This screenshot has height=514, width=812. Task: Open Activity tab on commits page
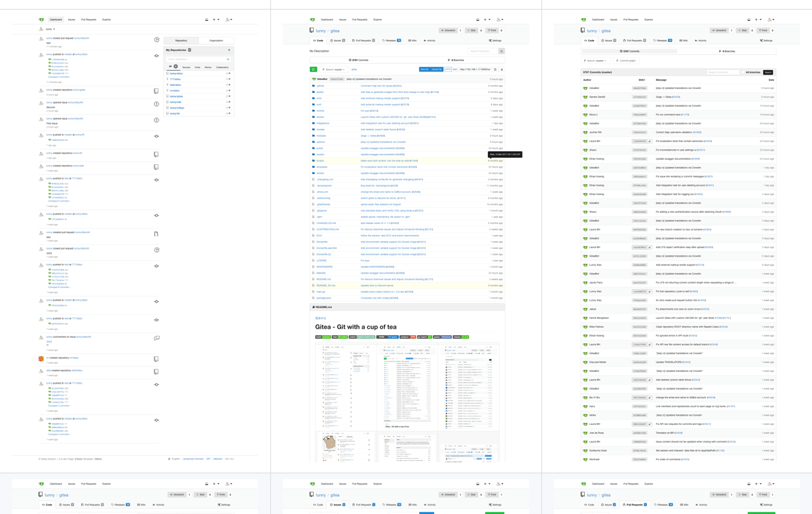pyautogui.click(x=701, y=41)
